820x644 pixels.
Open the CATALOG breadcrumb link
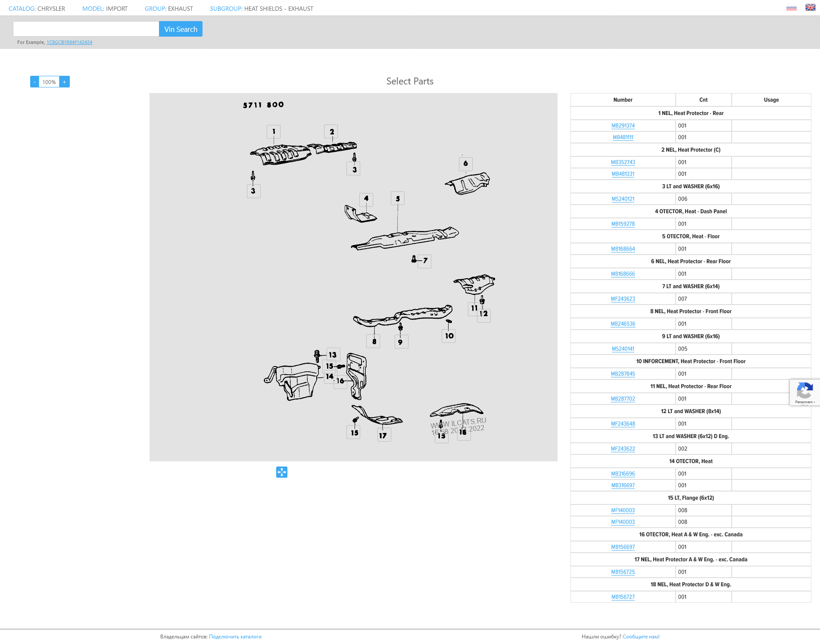point(22,9)
